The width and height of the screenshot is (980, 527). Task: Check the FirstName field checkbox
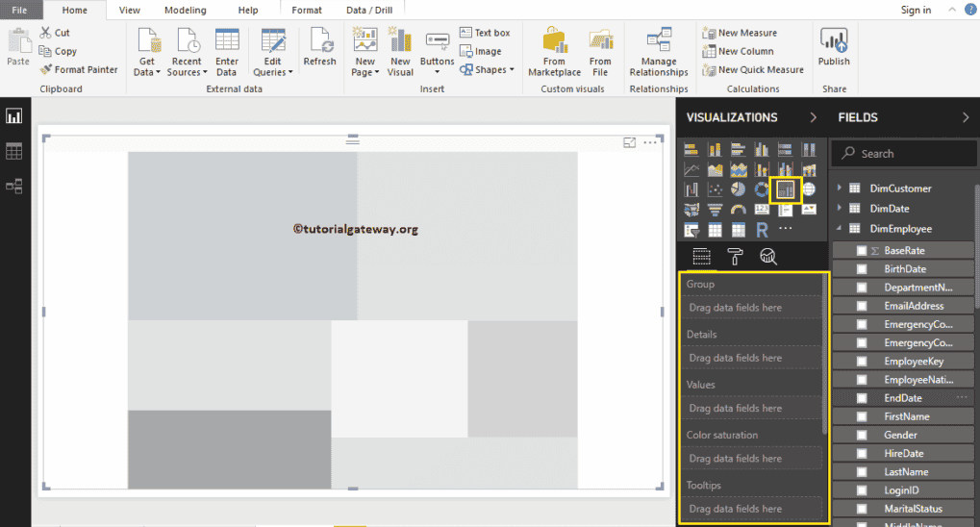tap(862, 416)
